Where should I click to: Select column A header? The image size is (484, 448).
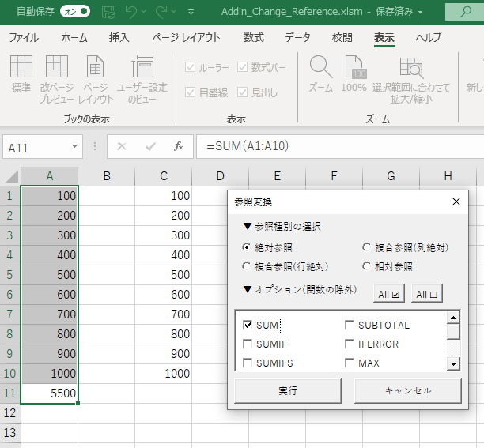49,176
